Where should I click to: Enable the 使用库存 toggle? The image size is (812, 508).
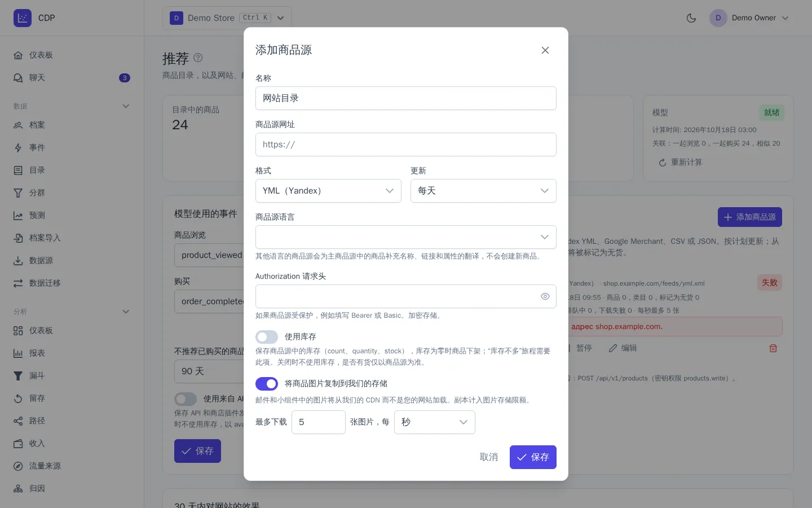(x=267, y=337)
